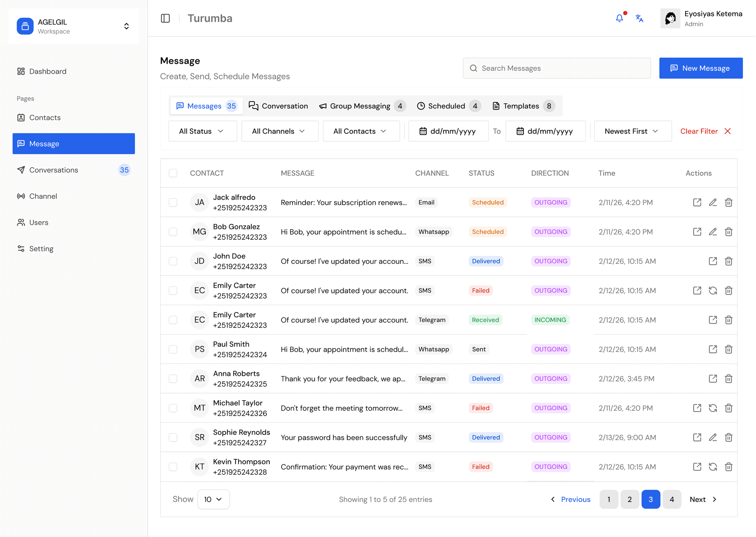Image resolution: width=756 pixels, height=537 pixels.
Task: Open the Show entries count dropdown
Action: click(x=213, y=499)
